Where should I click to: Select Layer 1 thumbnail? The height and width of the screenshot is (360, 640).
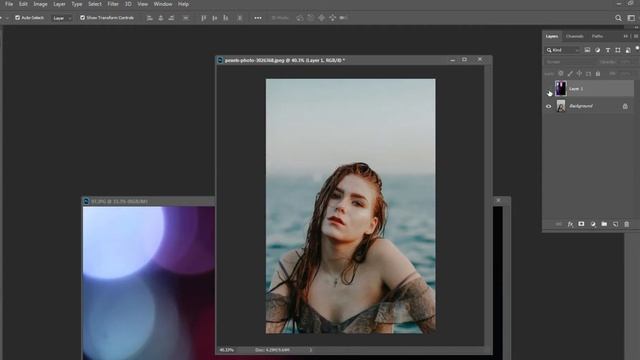[561, 89]
